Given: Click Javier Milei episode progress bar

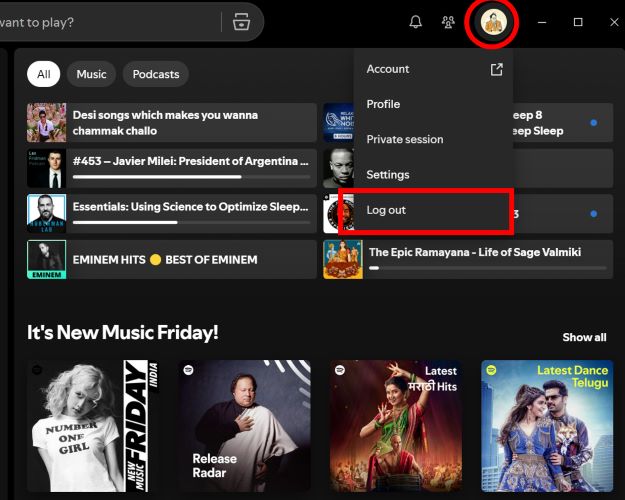Looking at the screenshot, I should pyautogui.click(x=192, y=177).
